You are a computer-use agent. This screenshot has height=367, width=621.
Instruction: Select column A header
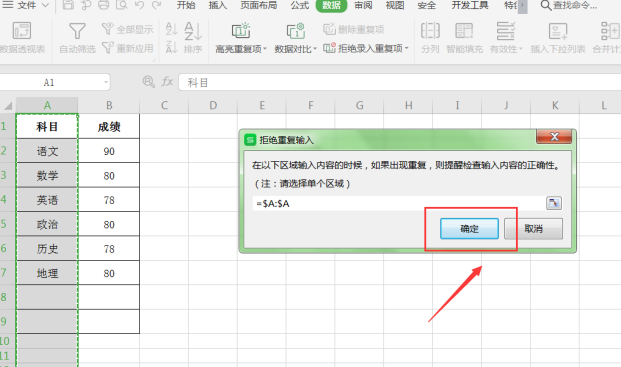point(47,105)
